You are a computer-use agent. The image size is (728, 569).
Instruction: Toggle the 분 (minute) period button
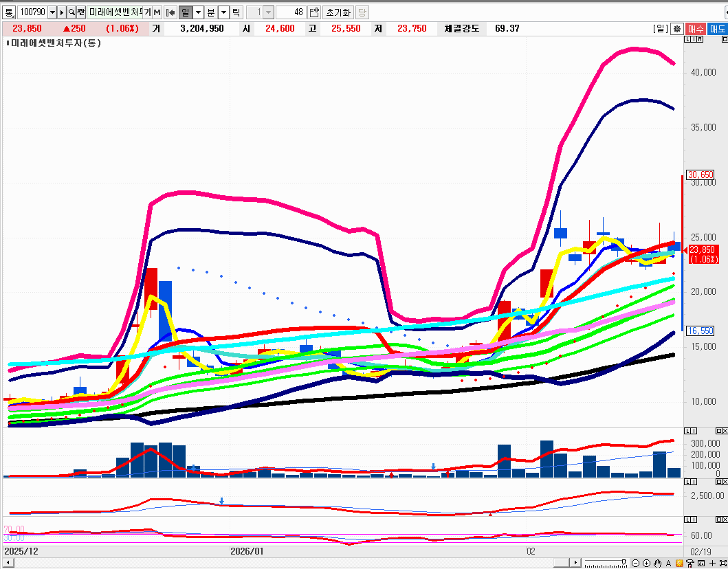click(x=211, y=12)
